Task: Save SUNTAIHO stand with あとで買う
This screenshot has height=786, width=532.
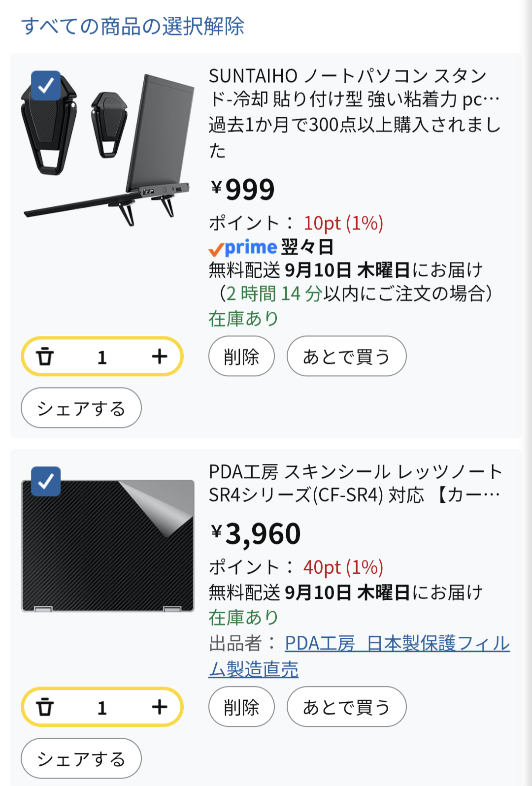Action: click(346, 357)
